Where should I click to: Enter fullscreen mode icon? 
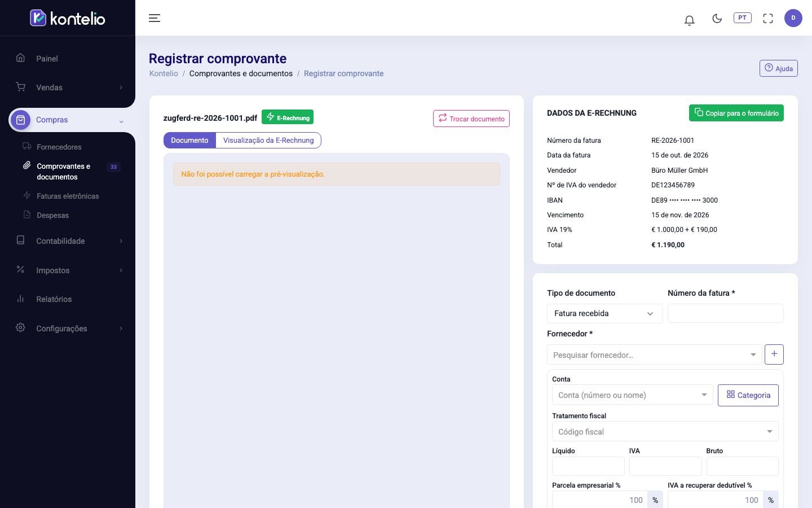(768, 19)
